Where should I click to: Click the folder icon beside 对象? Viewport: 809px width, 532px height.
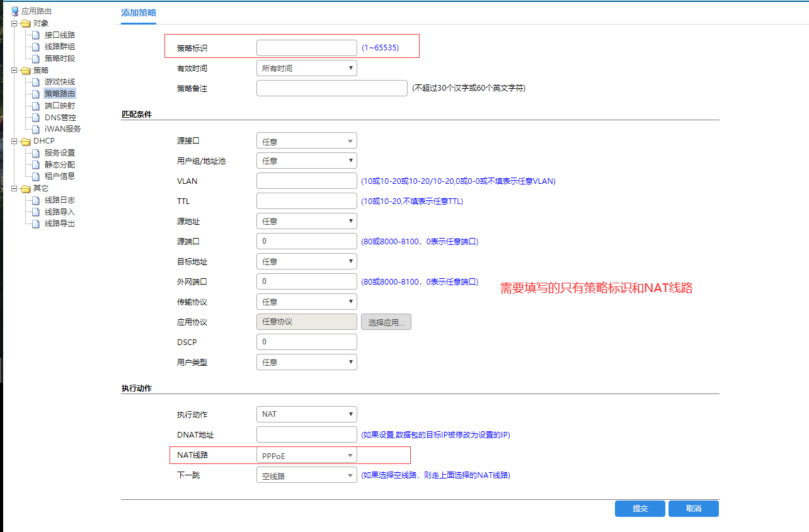point(26,23)
